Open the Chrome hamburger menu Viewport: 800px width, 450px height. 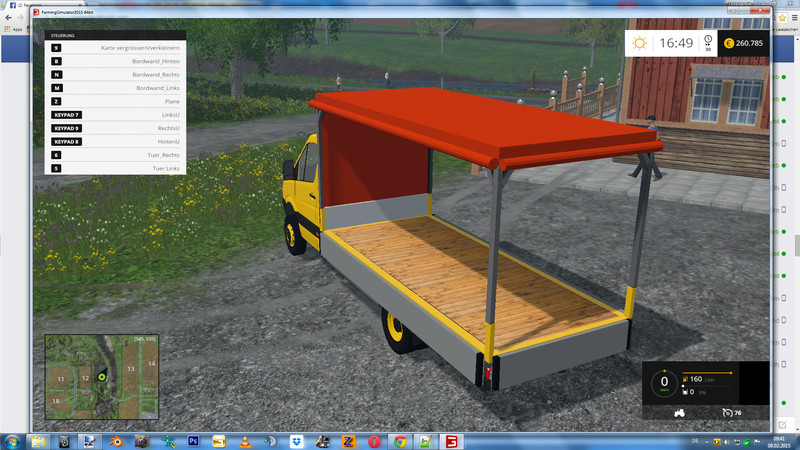(x=792, y=18)
